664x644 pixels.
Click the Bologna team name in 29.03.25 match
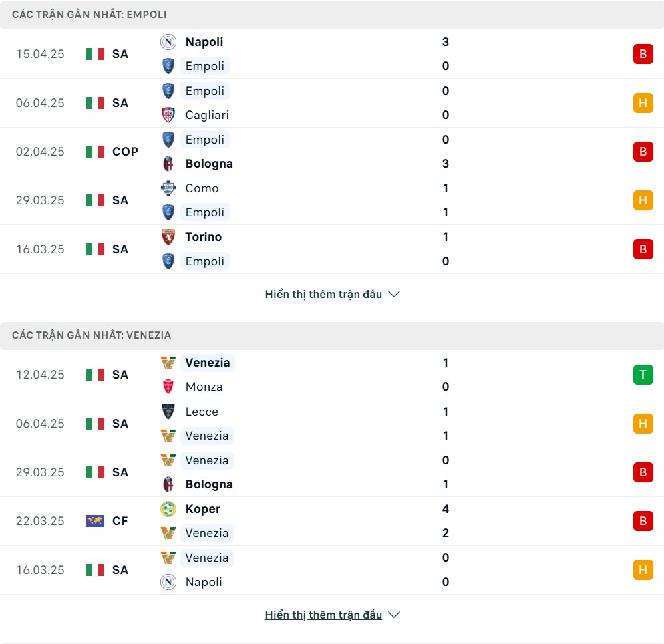(209, 484)
